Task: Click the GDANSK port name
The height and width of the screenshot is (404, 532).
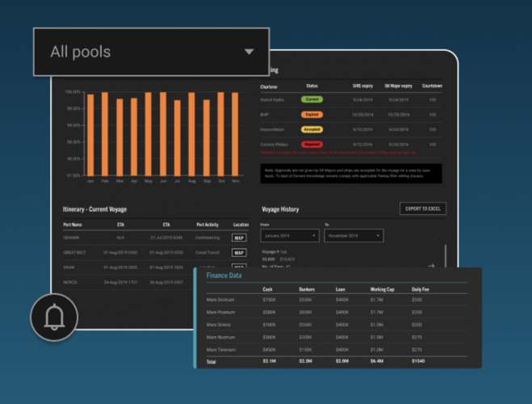Action: coord(71,238)
